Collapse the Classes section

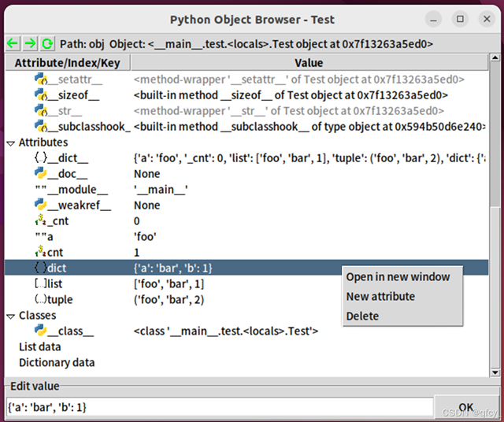click(x=10, y=316)
